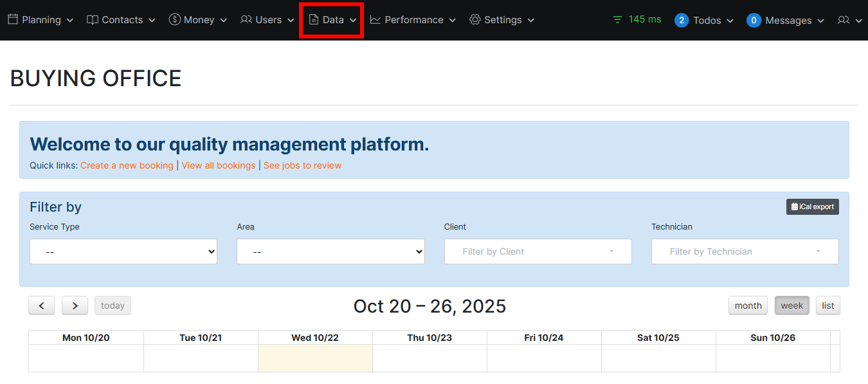Expand the Service Type dropdown
Screen dimensions: 868x384
point(123,251)
